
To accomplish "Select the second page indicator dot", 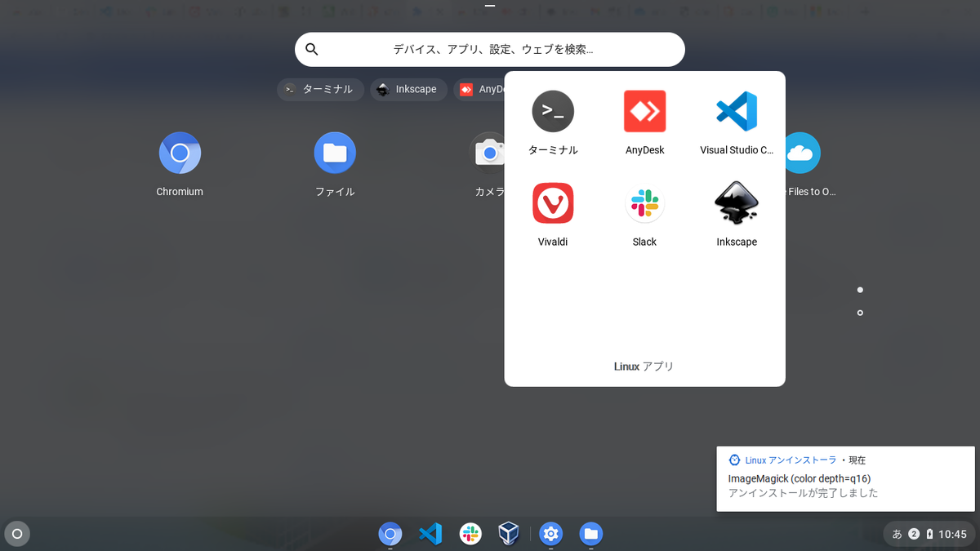I will [859, 312].
